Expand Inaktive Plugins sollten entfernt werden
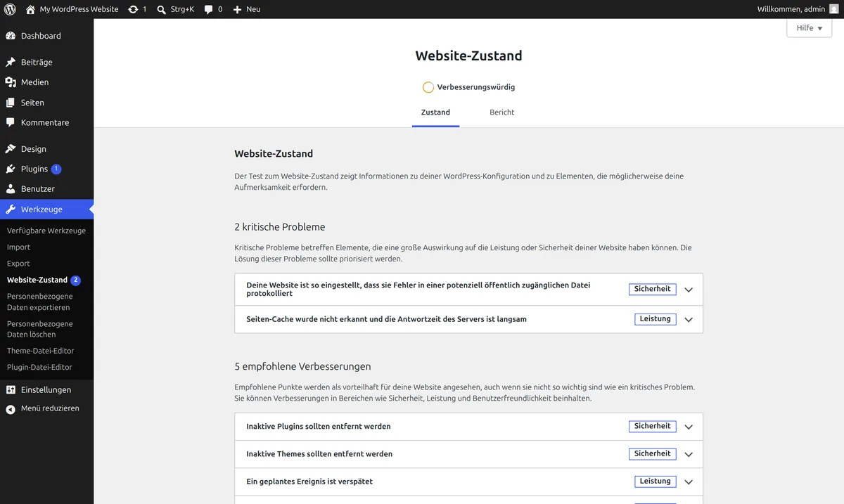The height and width of the screenshot is (504, 844). tap(468, 427)
